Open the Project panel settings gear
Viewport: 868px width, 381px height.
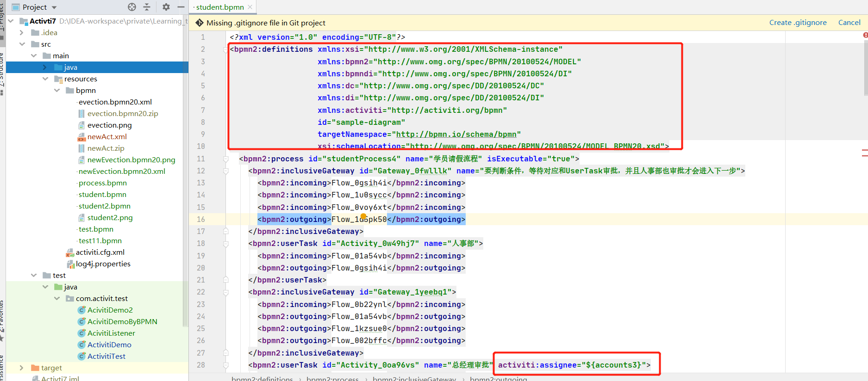166,7
